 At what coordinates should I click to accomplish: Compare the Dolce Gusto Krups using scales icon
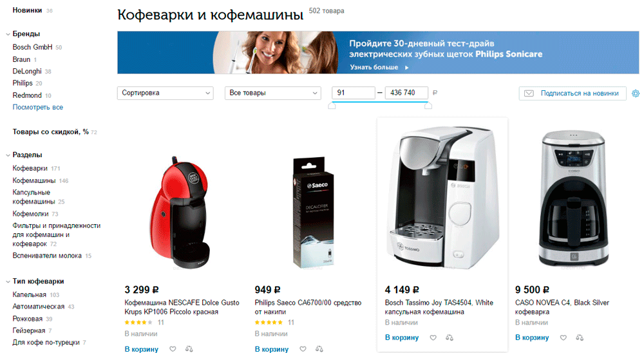(189, 349)
